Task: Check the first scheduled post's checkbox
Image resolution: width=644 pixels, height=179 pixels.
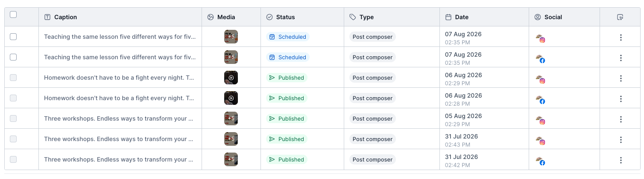Action: (13, 37)
